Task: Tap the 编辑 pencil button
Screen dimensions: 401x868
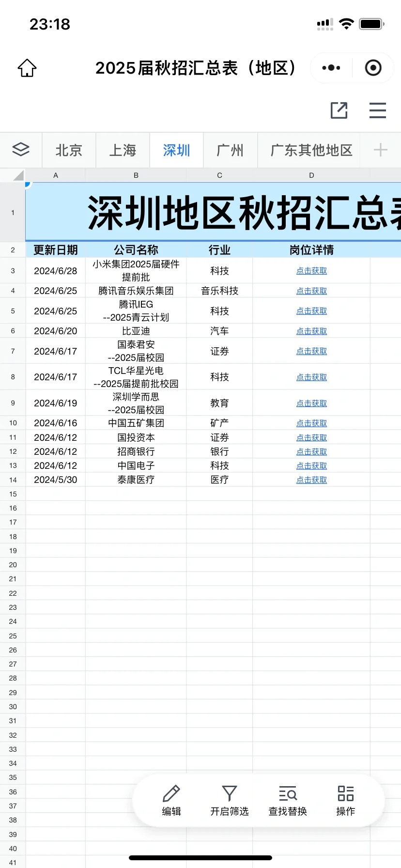Action: pyautogui.click(x=171, y=801)
